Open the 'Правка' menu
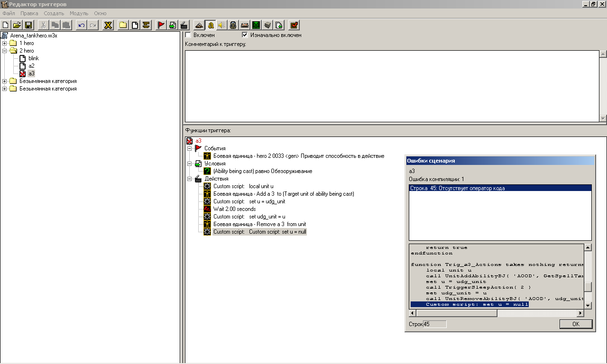Image resolution: width=607 pixels, height=364 pixels. 29,13
